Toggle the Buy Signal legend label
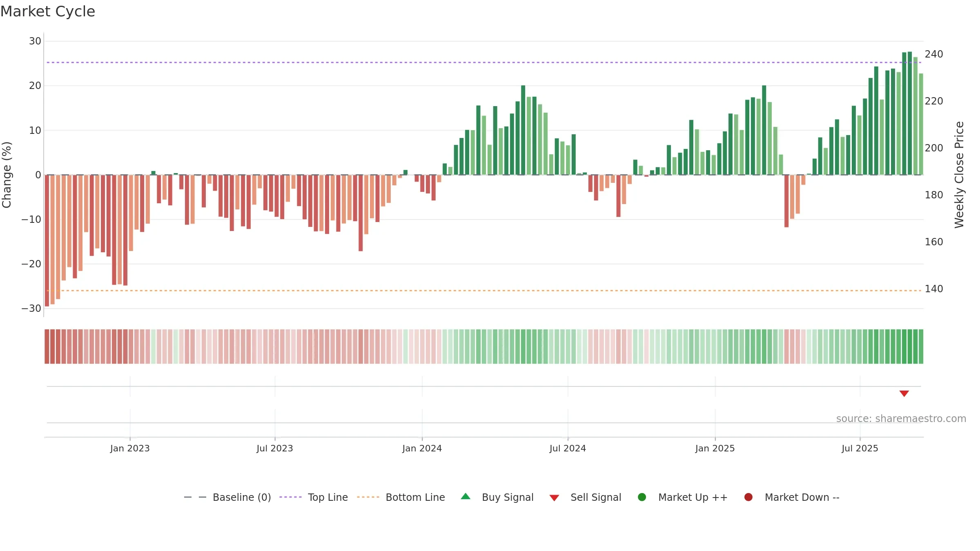Viewport: 980px width, 551px height. pyautogui.click(x=508, y=497)
